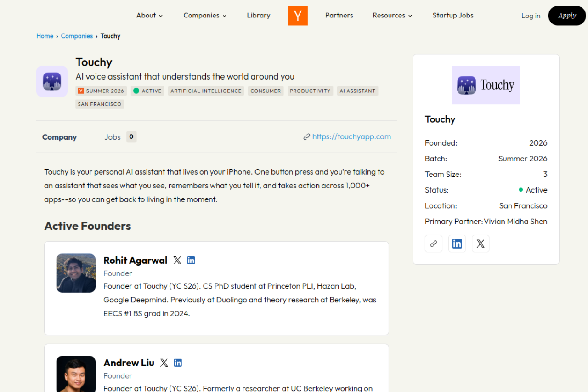Click the Batch value in sidebar
This screenshot has height=392, width=588.
pyautogui.click(x=523, y=159)
